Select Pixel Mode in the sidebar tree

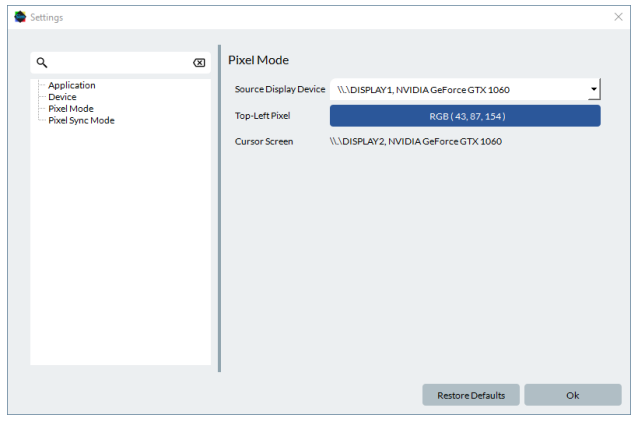(x=71, y=109)
